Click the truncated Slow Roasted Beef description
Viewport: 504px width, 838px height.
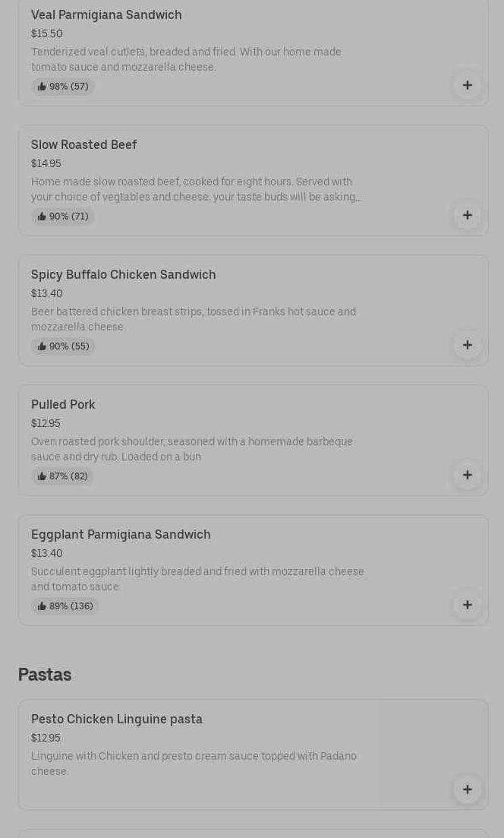coord(196,189)
